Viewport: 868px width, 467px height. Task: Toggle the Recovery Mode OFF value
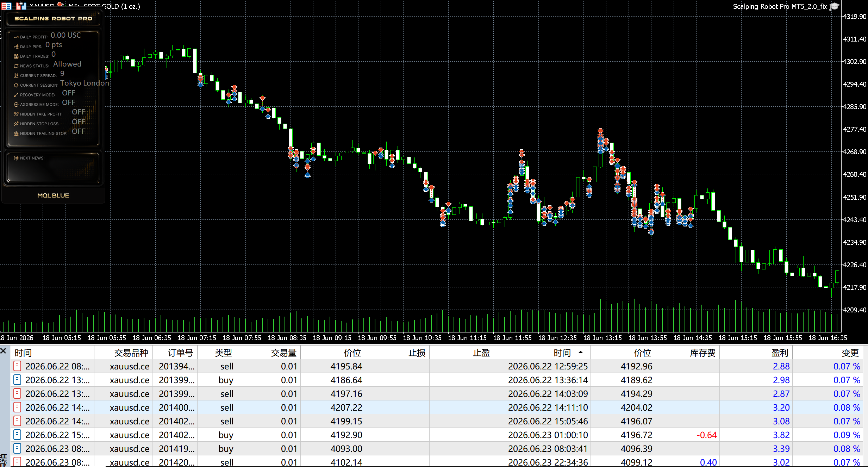point(69,93)
